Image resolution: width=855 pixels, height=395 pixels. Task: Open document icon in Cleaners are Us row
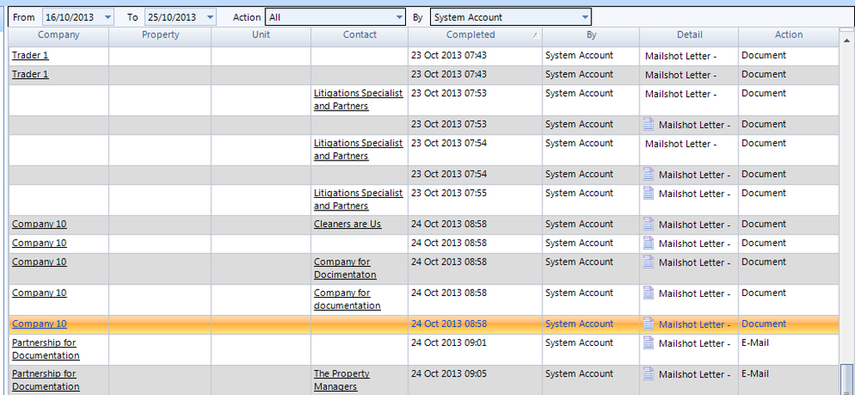tap(648, 224)
